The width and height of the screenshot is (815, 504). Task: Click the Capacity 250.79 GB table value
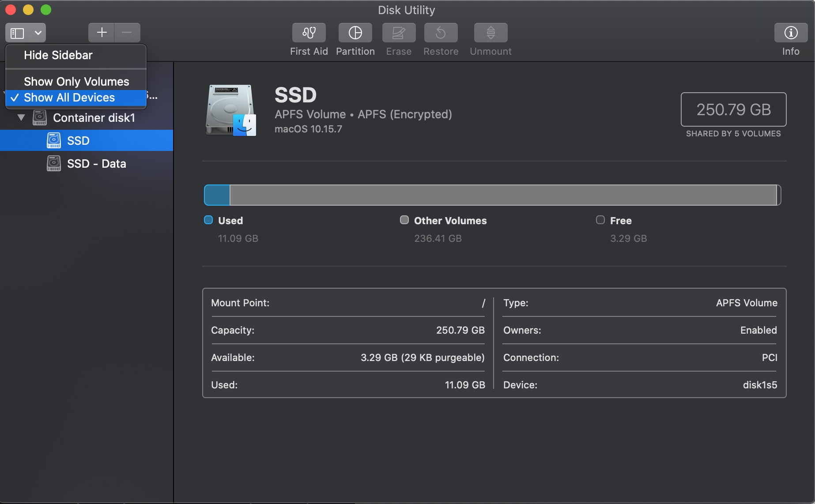tap(460, 330)
